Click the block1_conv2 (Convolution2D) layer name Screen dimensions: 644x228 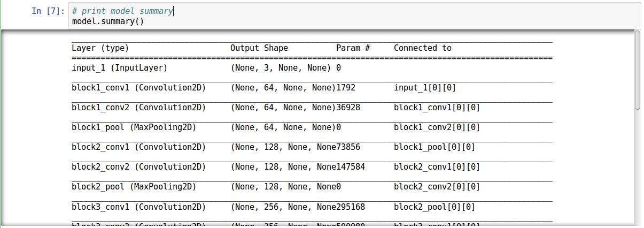click(139, 108)
